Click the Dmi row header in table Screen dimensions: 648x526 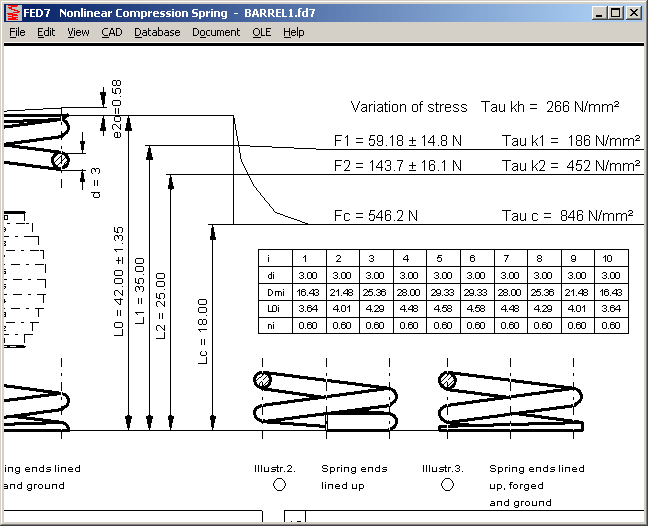coord(268,291)
